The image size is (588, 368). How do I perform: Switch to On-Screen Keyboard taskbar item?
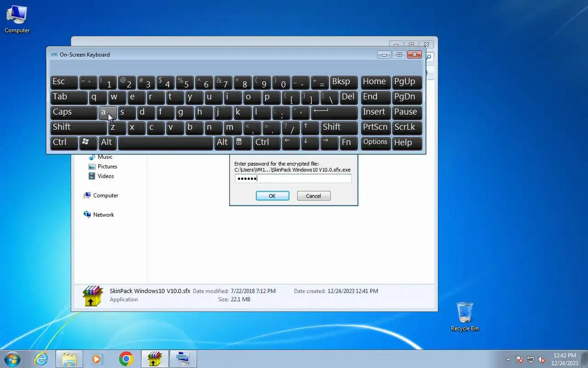click(x=183, y=359)
